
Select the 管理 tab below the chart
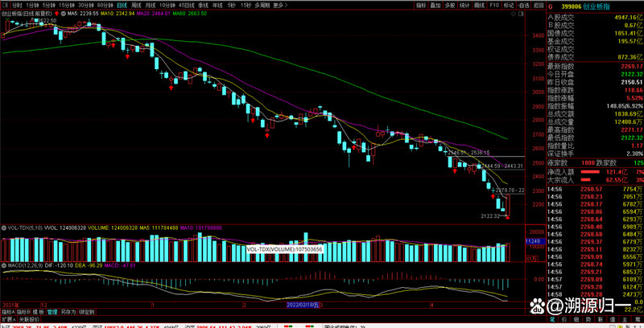(x=52, y=311)
